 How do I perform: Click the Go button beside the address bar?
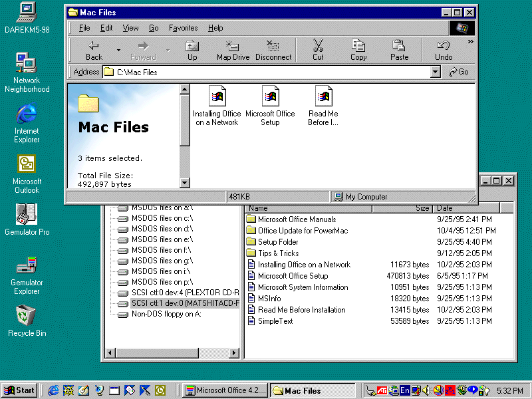458,72
